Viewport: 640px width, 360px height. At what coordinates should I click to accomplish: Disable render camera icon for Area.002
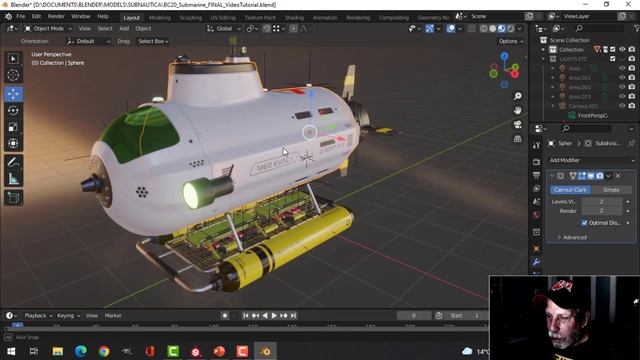[x=632, y=87]
